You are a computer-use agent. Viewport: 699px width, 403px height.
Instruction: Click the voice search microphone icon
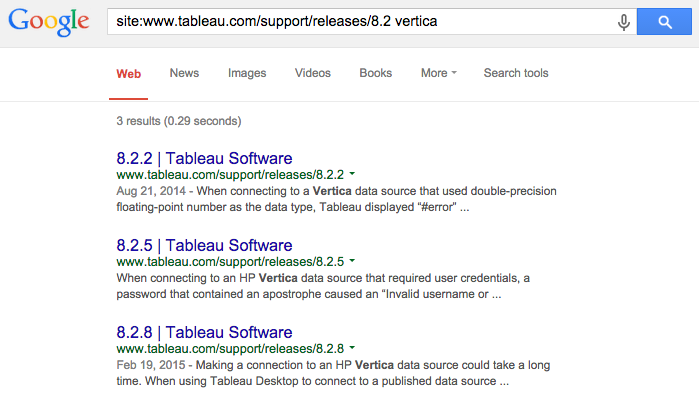(624, 22)
